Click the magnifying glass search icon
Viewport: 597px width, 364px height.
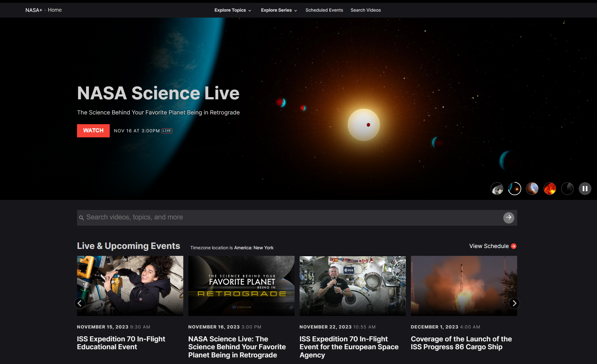tap(82, 218)
